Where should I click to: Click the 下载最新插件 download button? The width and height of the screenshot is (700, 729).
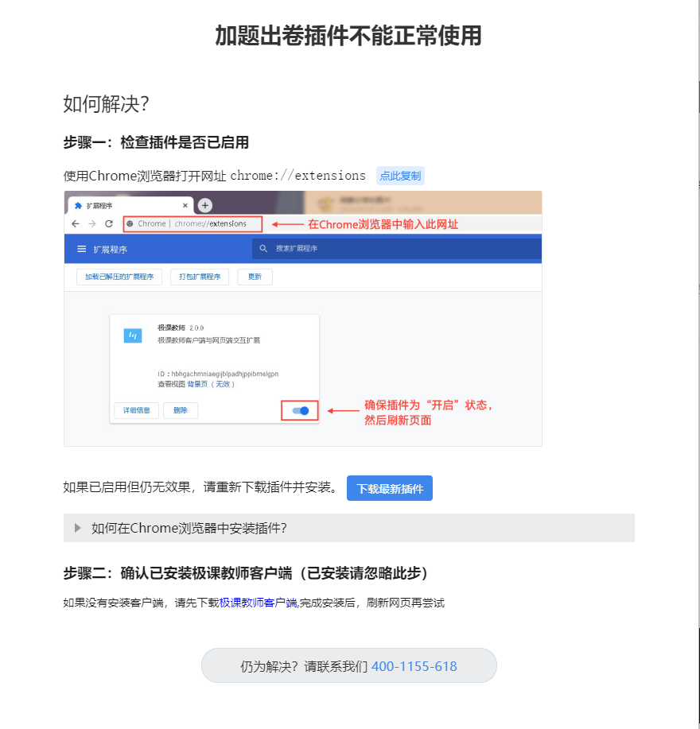[390, 488]
